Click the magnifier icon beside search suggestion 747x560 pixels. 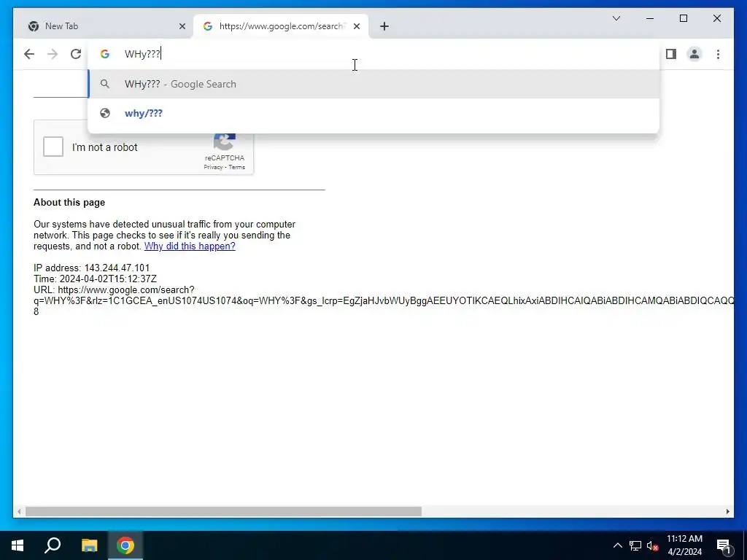point(105,84)
